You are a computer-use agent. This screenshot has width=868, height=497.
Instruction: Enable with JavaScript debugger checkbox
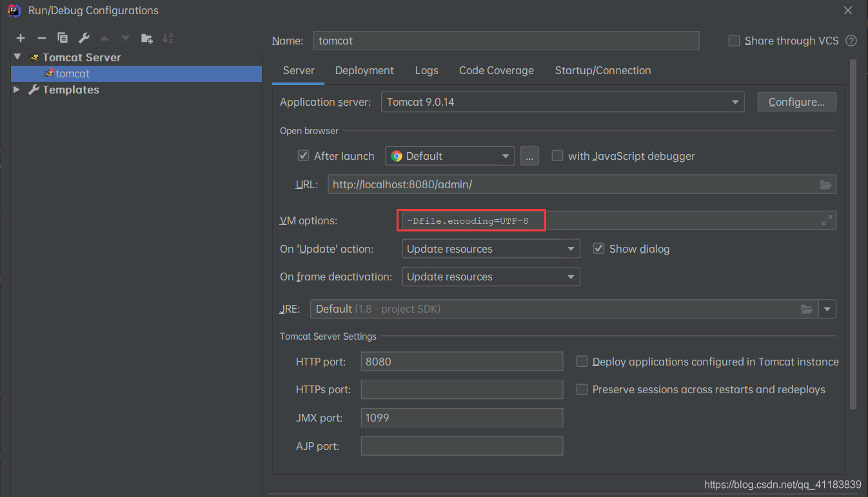click(557, 156)
